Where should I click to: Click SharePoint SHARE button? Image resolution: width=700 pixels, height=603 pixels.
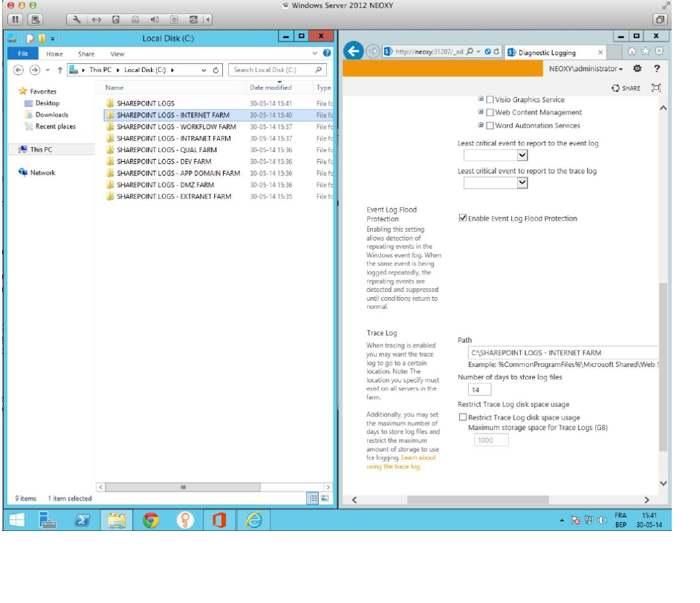(x=626, y=88)
